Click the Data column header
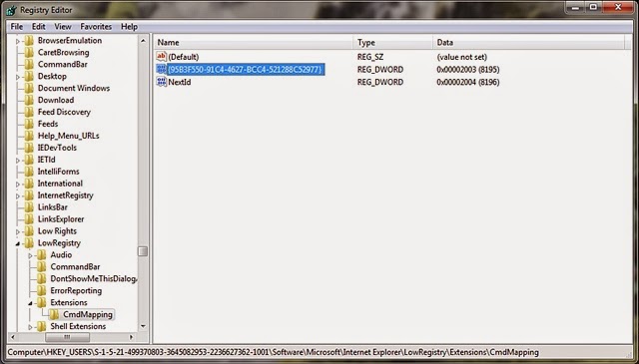 528,42
